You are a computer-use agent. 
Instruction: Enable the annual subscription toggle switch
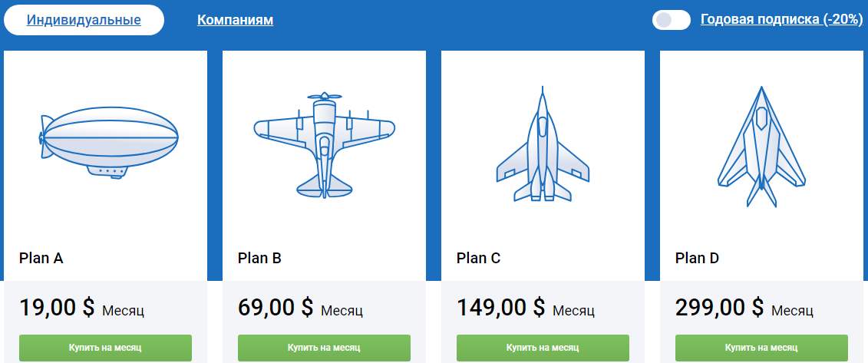[x=672, y=20]
